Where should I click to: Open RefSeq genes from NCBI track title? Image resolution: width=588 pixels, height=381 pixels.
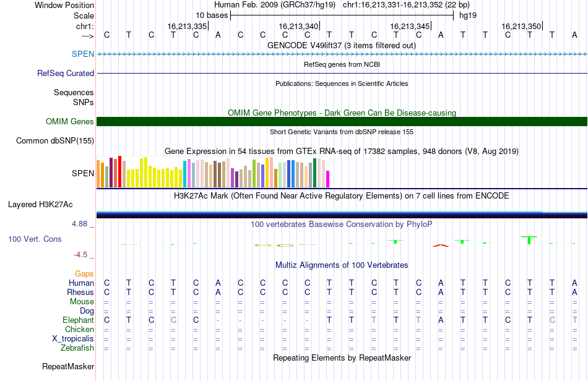342,64
